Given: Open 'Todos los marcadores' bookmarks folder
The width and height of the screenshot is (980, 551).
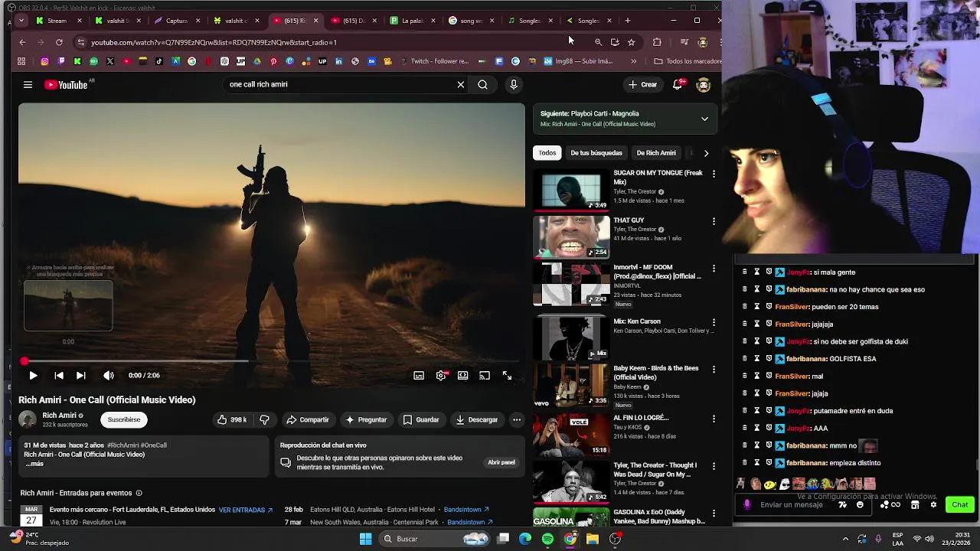Looking at the screenshot, I should [x=688, y=61].
